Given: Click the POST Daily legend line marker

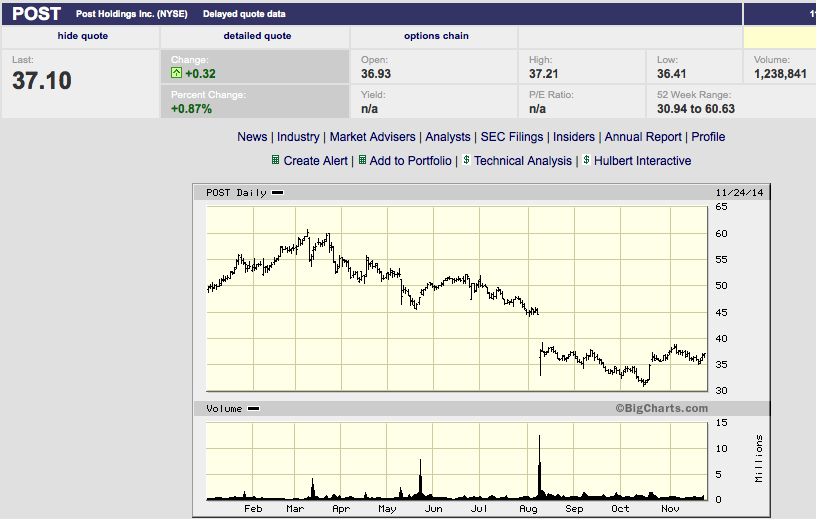Looking at the screenshot, I should coord(277,193).
